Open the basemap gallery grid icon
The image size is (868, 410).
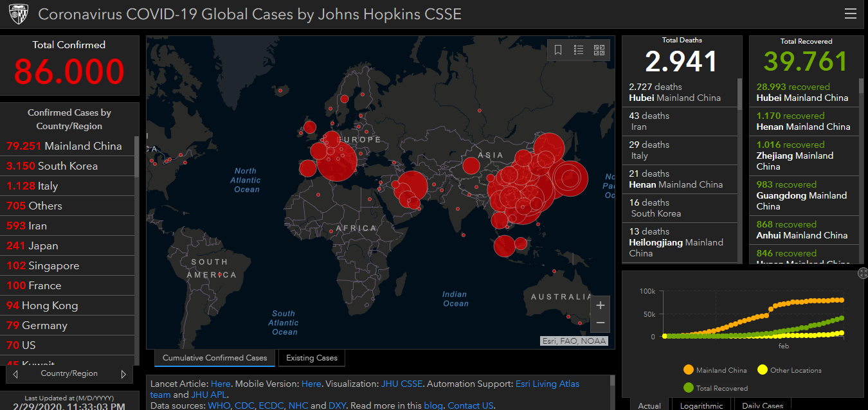pyautogui.click(x=599, y=50)
